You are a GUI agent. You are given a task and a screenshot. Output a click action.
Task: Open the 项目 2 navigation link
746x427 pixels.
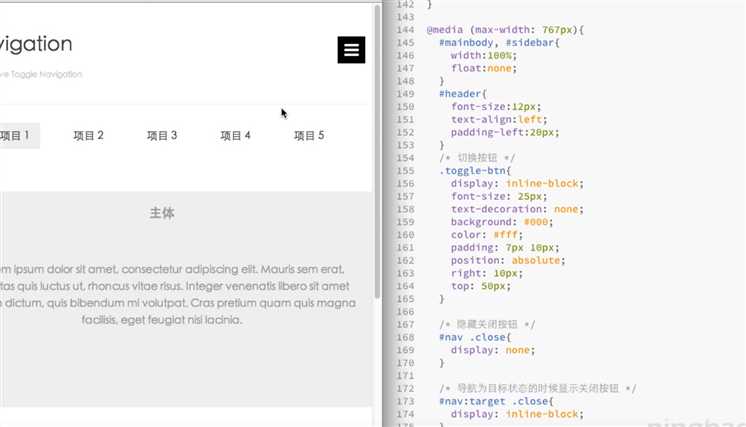pos(88,136)
